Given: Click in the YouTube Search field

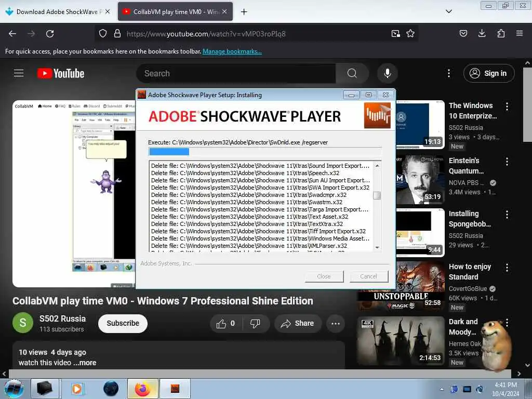Looking at the screenshot, I should [236, 73].
